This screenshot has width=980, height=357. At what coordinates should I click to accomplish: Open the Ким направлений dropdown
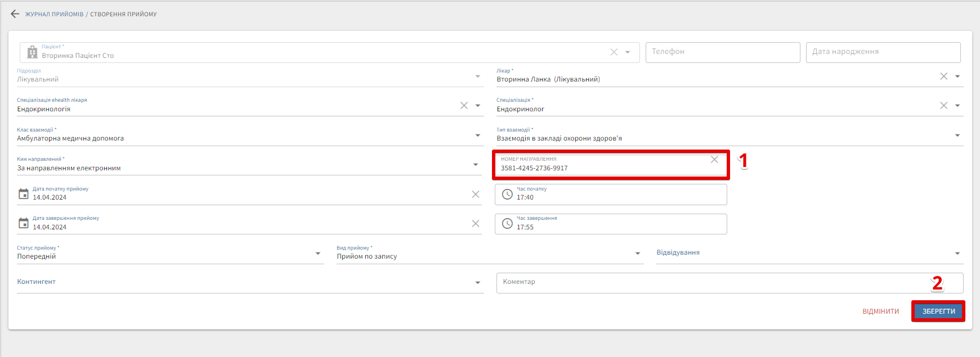click(476, 165)
